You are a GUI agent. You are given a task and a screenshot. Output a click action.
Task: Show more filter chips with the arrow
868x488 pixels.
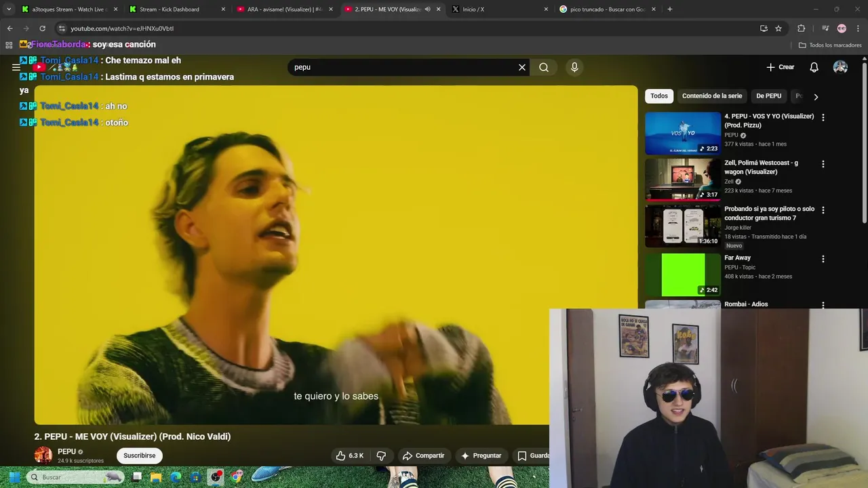(816, 96)
